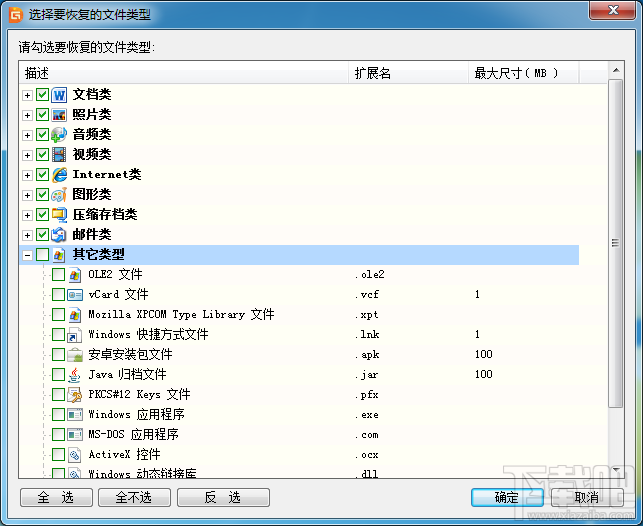Viewport: 643px width, 526px height.
Task: Select the .pfx extension text
Action: [x=367, y=395]
